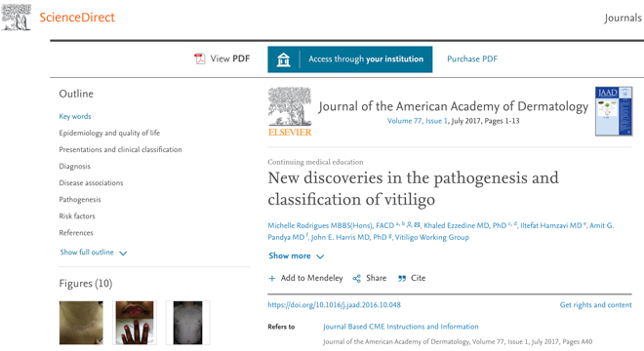
Task: Expand Show full outline
Action: [x=94, y=253]
